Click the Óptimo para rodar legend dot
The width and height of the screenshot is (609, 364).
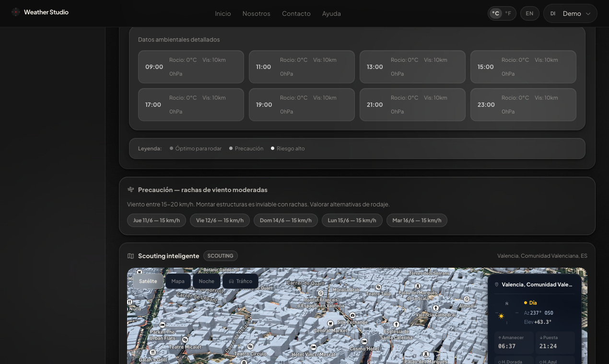171,148
